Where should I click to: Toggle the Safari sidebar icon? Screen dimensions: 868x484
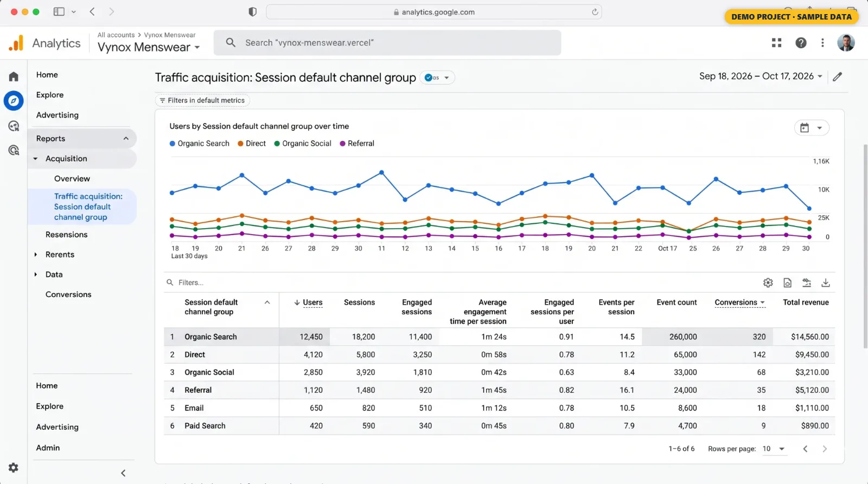pos(59,11)
